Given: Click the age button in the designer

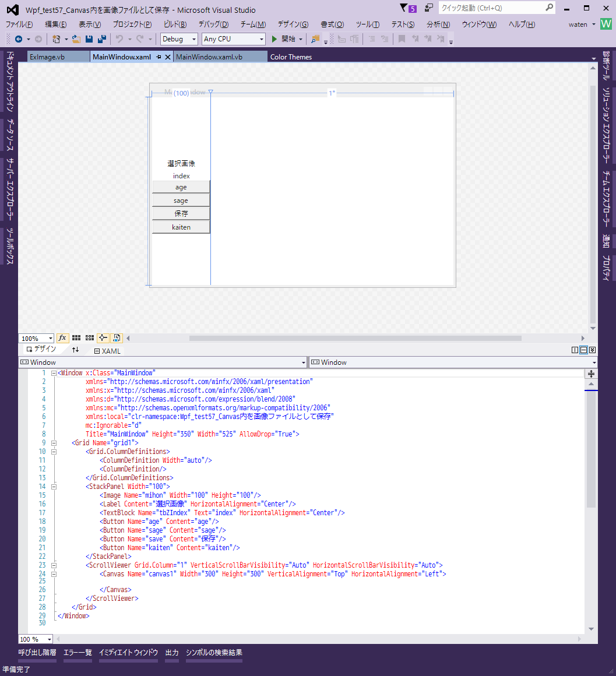Looking at the screenshot, I should pos(181,187).
